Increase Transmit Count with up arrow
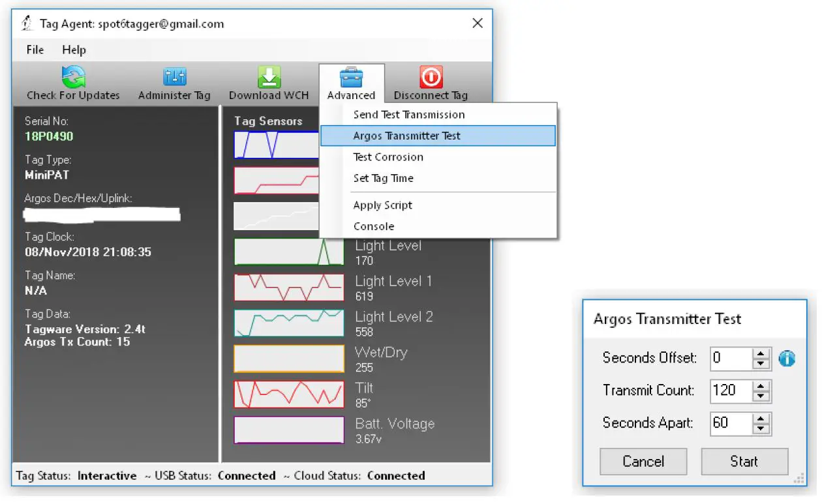Screen dimensions: 822x504 761,385
